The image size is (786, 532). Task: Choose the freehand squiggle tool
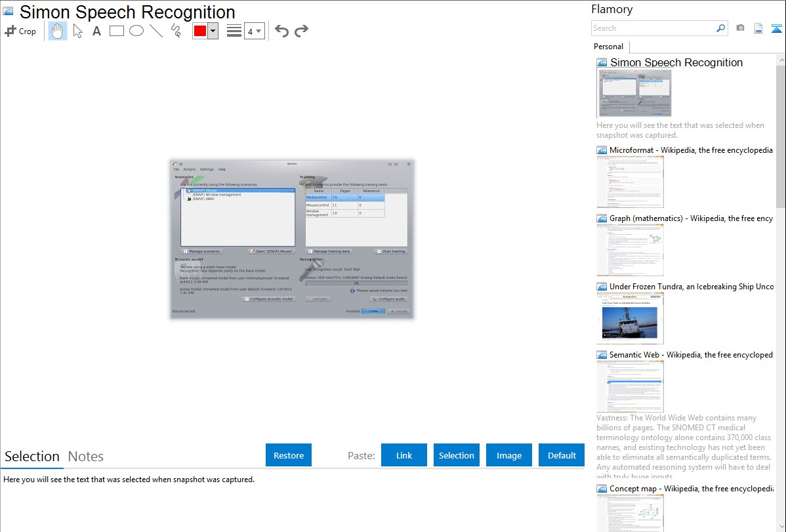click(x=176, y=31)
